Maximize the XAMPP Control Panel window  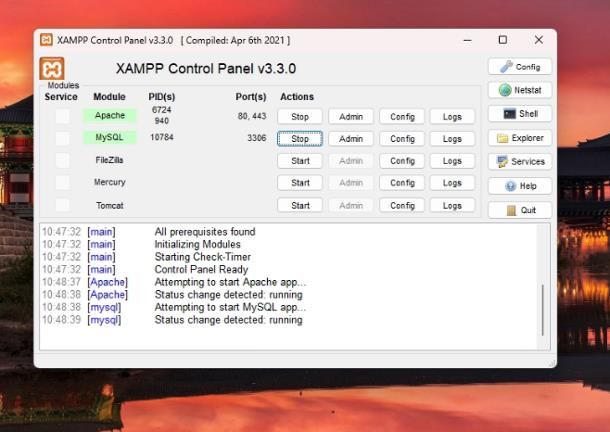pos(503,40)
